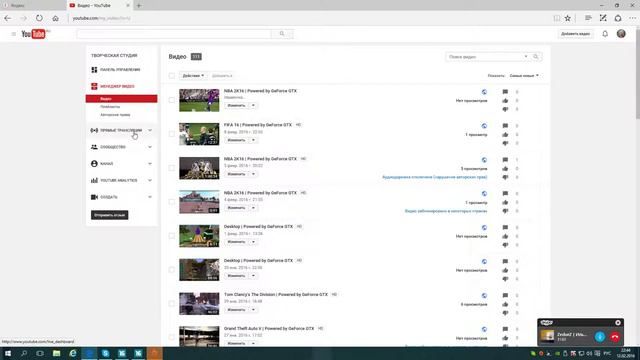Open the Edge Hub icon
The image size is (640, 360).
[588, 18]
